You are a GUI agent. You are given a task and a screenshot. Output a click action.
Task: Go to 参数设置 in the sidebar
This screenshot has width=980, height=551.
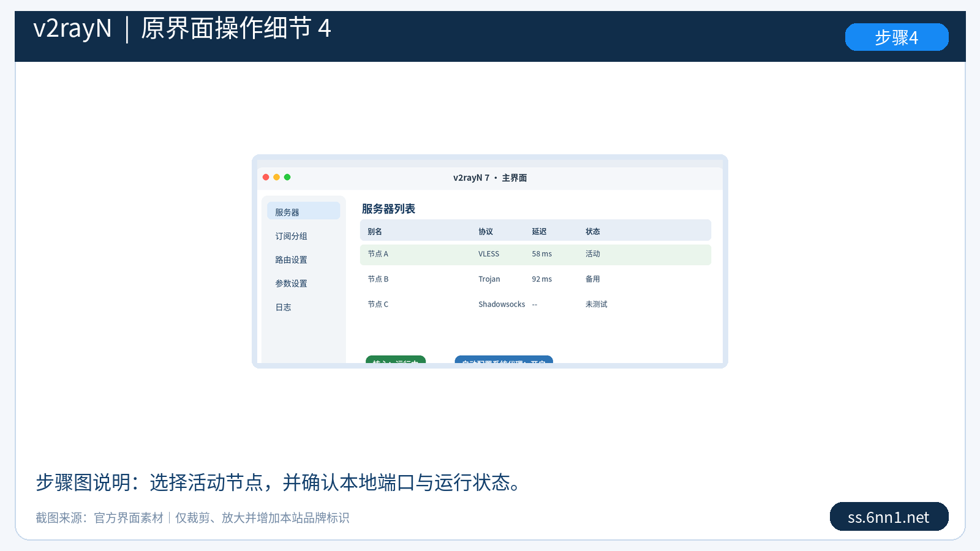[291, 283]
